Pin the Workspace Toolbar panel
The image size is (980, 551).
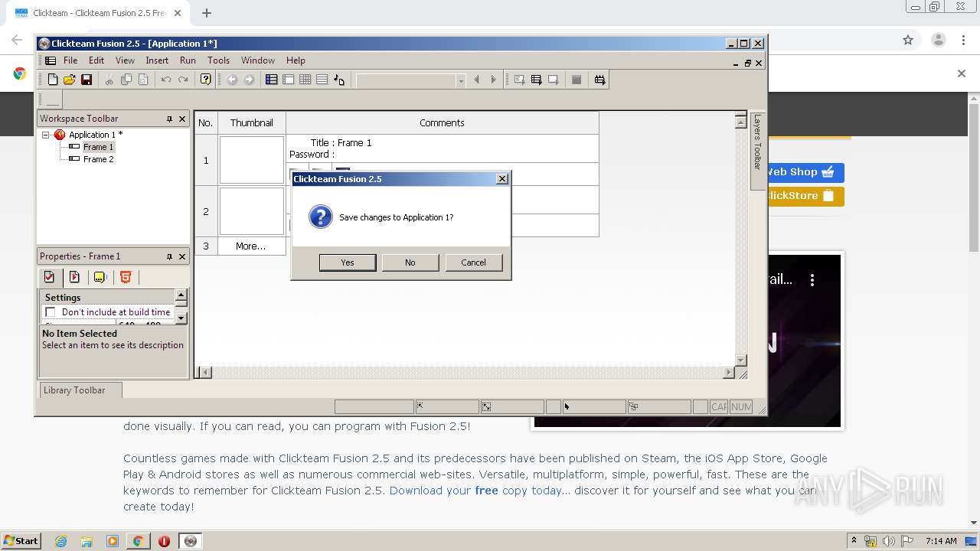tap(169, 119)
